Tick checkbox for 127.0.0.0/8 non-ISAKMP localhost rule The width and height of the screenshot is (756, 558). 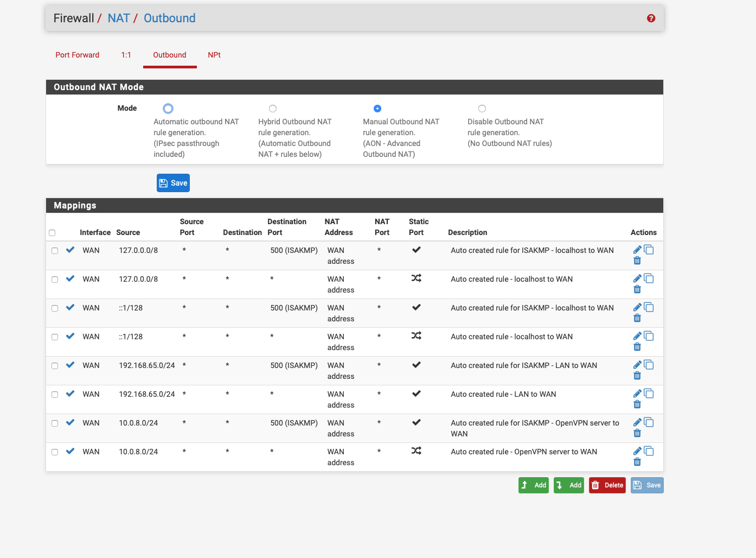pos(55,280)
